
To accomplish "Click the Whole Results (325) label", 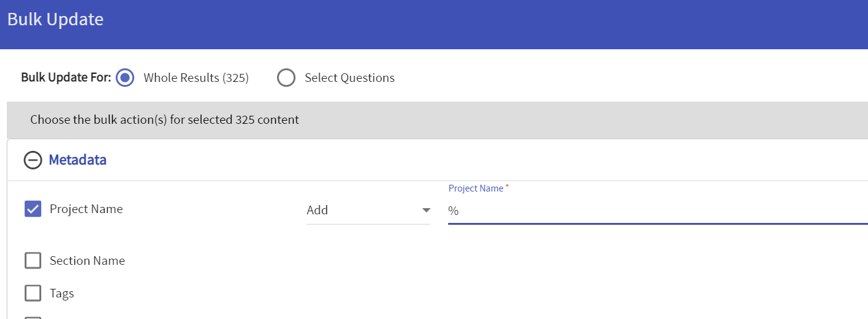I will point(196,78).
